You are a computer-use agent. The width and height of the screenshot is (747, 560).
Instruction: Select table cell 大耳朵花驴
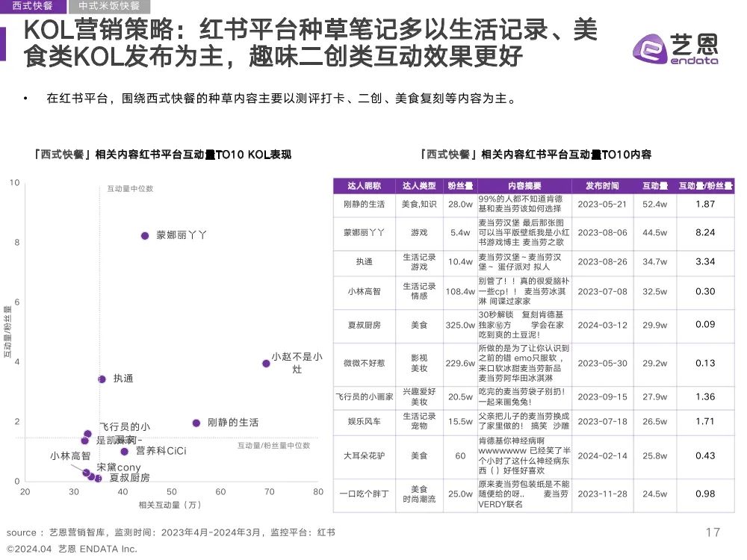(365, 456)
